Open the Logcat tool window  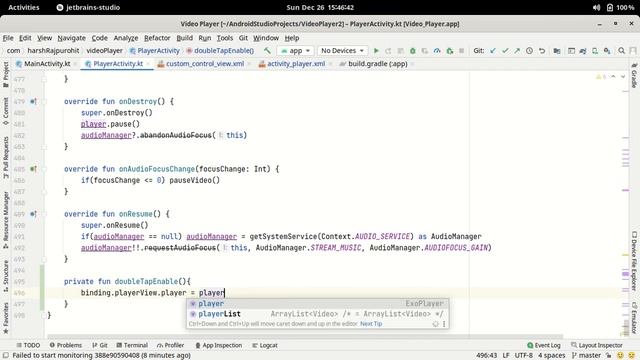[264, 345]
